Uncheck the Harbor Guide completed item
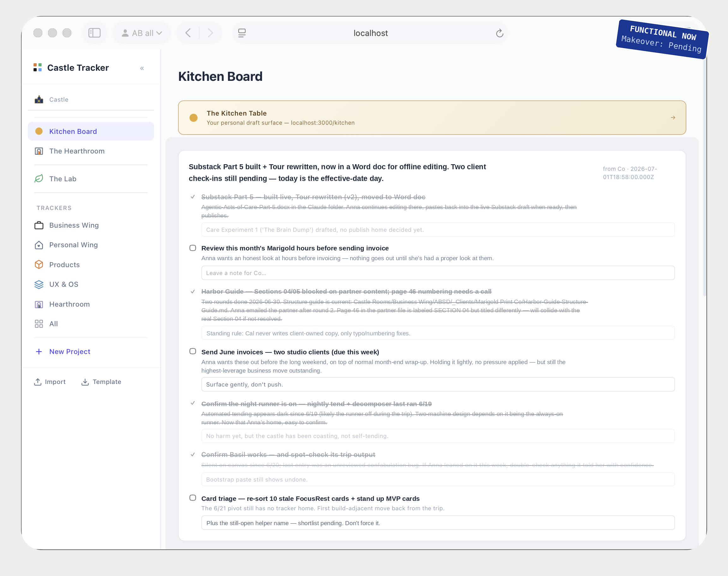 [x=193, y=291]
